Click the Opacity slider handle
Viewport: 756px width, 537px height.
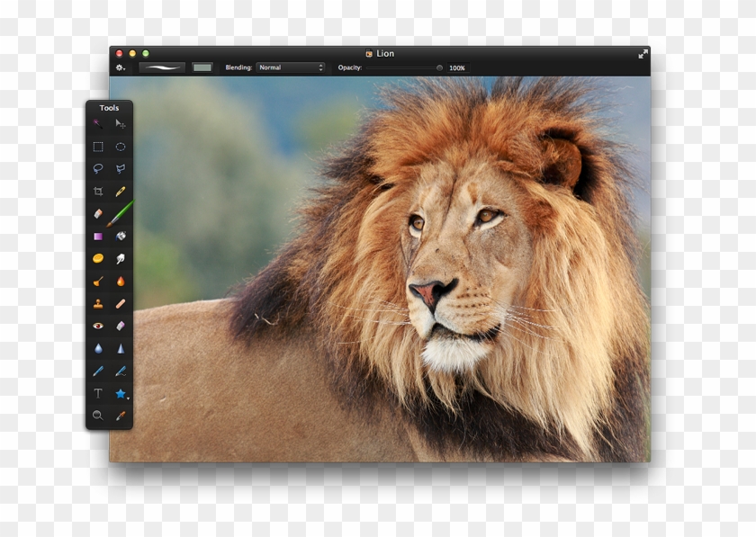point(439,67)
